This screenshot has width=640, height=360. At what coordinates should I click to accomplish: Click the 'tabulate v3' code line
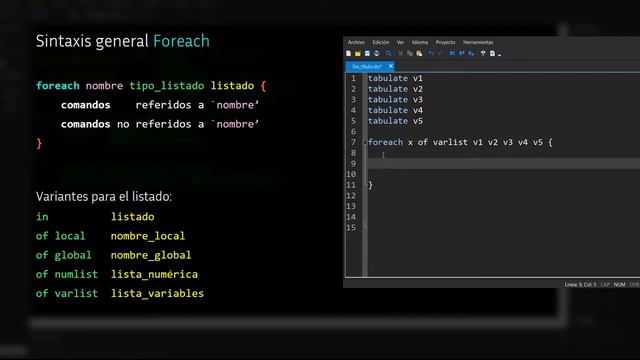coord(395,100)
